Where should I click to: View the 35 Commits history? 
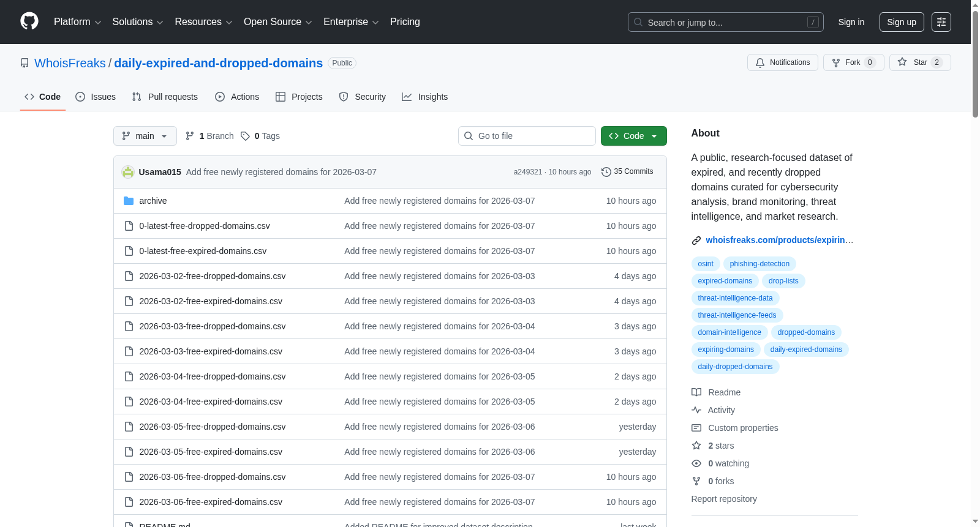click(x=627, y=172)
